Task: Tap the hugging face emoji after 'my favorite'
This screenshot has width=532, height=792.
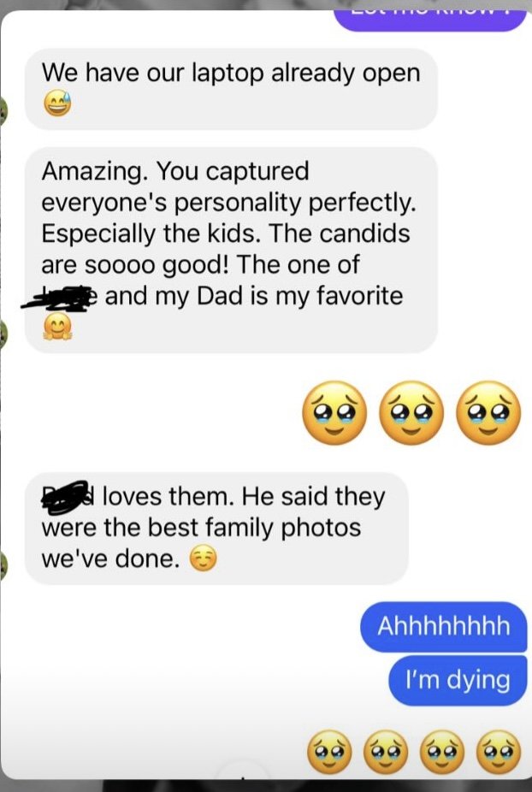Action: click(57, 326)
